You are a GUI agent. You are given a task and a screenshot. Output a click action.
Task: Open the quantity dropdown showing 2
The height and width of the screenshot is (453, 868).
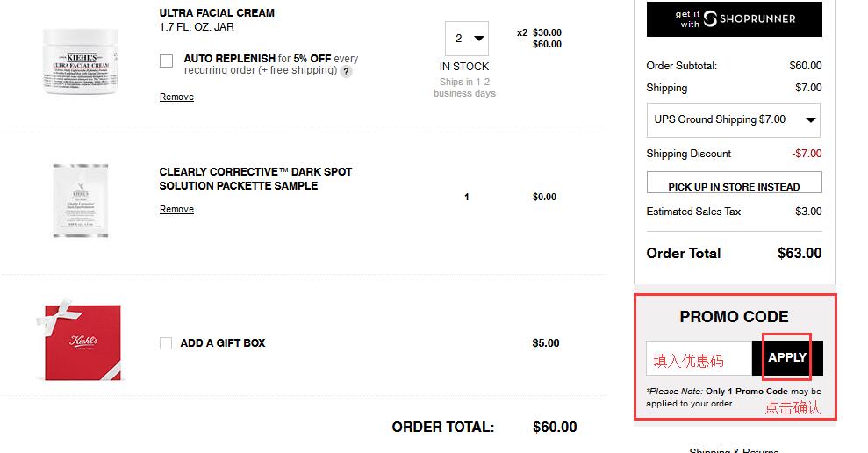(466, 39)
